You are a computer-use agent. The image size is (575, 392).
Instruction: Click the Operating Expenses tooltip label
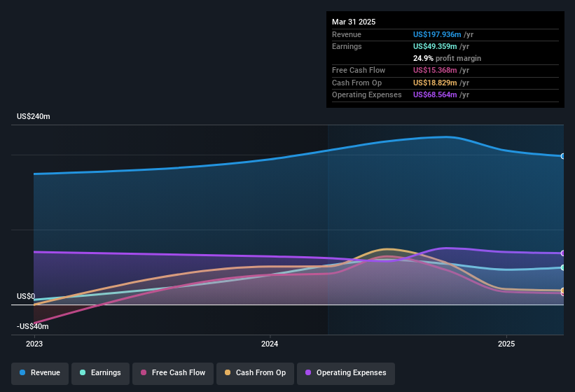[367, 95]
